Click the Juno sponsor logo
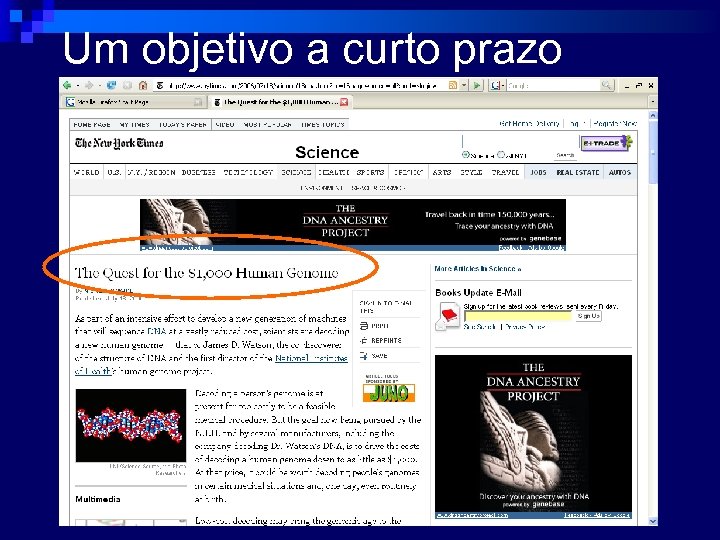Screen dimensions: 720x540 tap(388, 393)
